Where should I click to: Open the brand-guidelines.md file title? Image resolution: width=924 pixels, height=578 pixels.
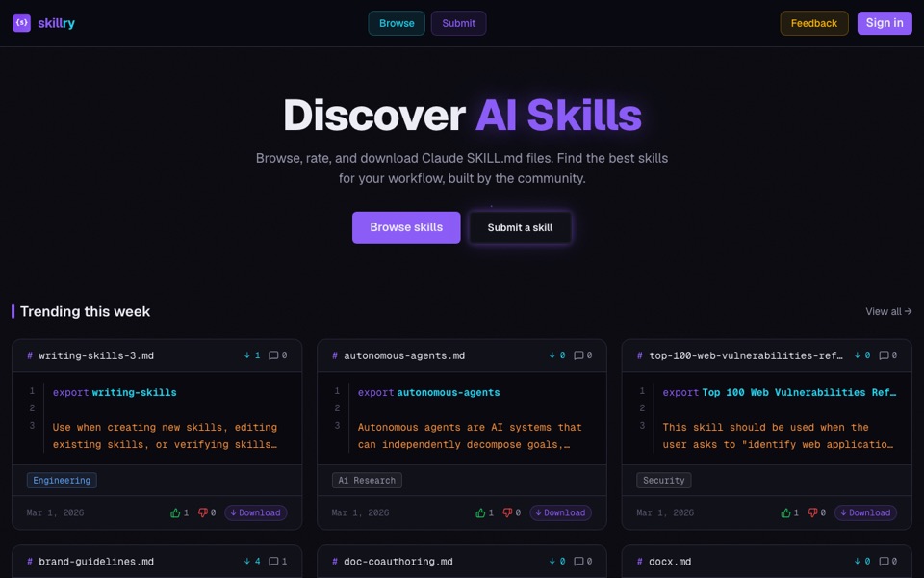pyautogui.click(x=96, y=562)
